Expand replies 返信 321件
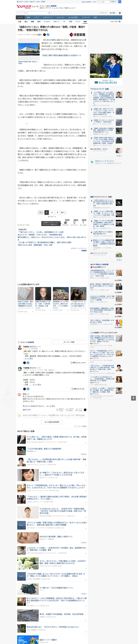The image size is (138, 644). click(27, 410)
